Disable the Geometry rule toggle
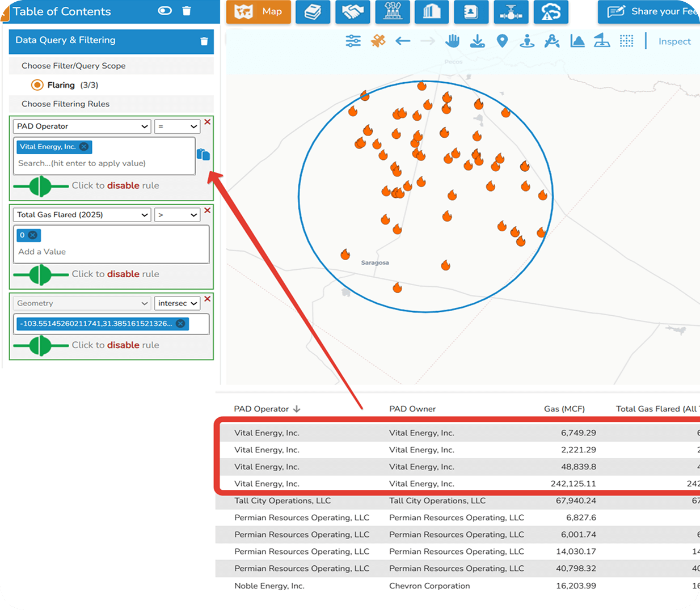 click(41, 345)
